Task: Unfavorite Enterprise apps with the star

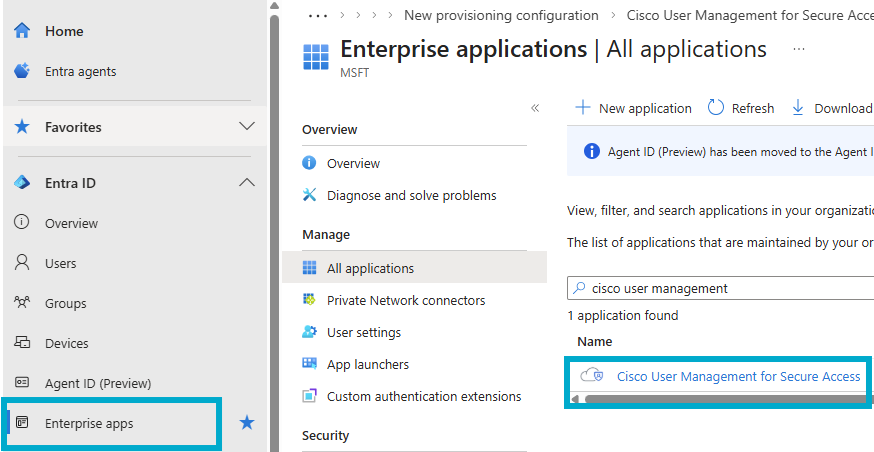Action: point(247,423)
